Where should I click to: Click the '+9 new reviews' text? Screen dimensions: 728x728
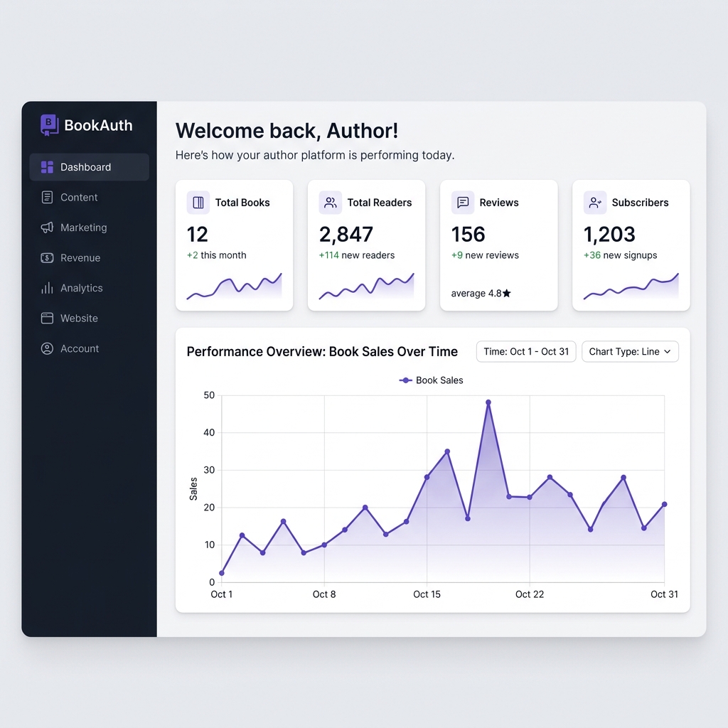point(485,255)
